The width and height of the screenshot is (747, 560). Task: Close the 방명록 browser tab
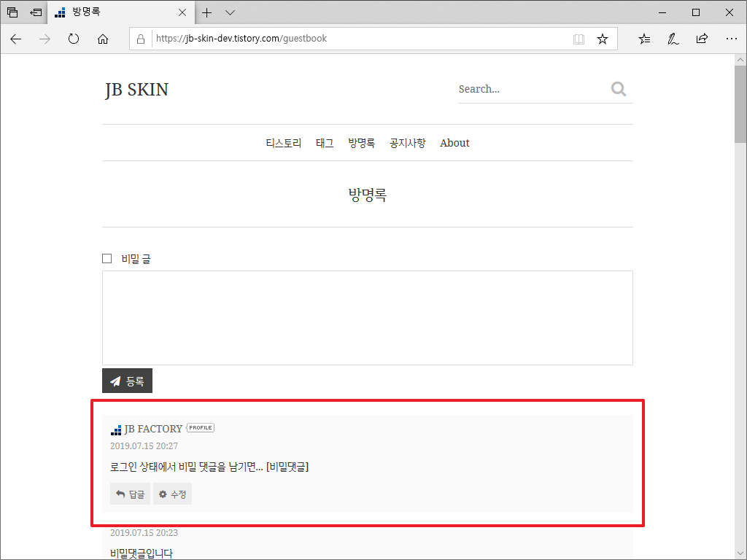[182, 13]
